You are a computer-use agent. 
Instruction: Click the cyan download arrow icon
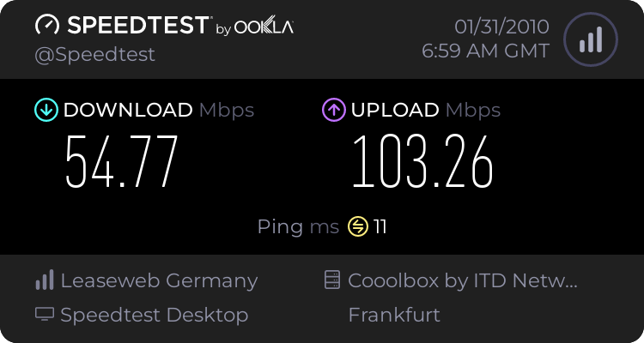pos(46,110)
